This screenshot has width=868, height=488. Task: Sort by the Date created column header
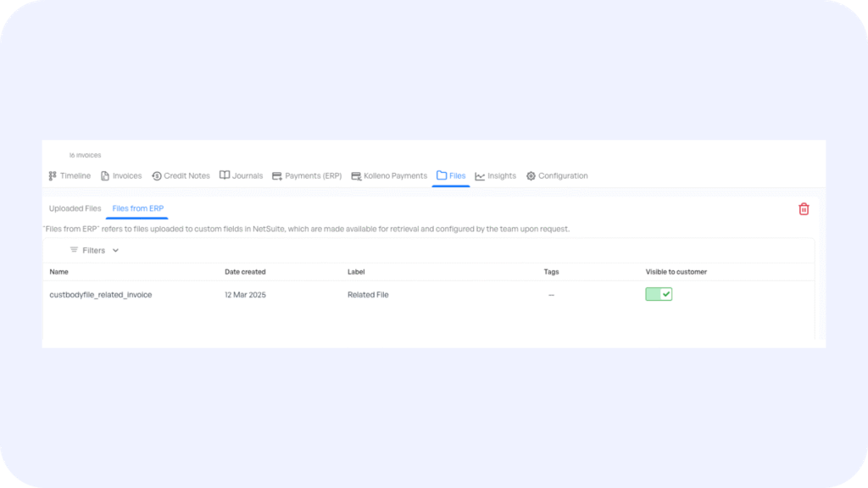[x=245, y=272]
